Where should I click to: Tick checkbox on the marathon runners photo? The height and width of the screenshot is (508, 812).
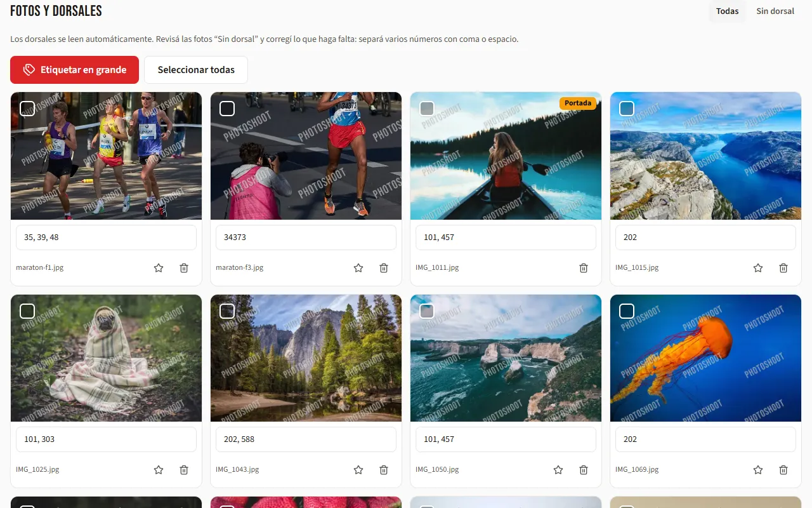click(27, 109)
